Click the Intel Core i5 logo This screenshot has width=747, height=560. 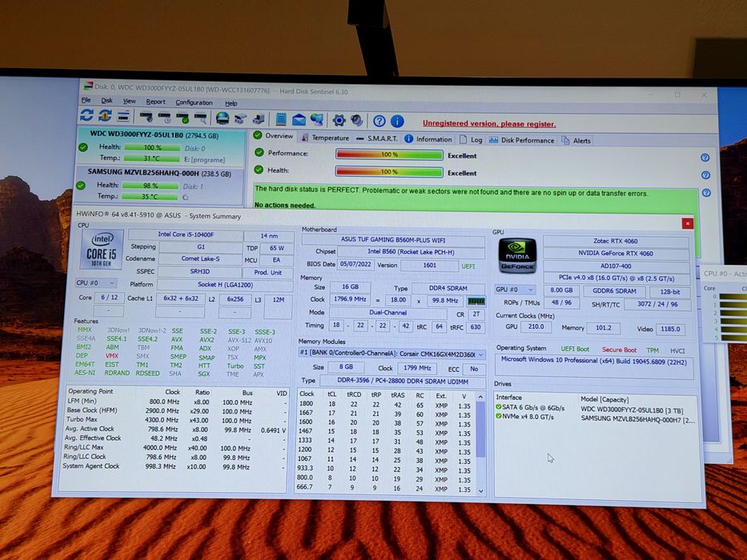point(102,250)
